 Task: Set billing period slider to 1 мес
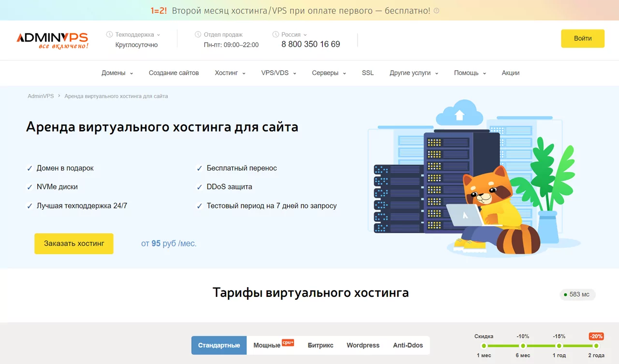click(484, 346)
